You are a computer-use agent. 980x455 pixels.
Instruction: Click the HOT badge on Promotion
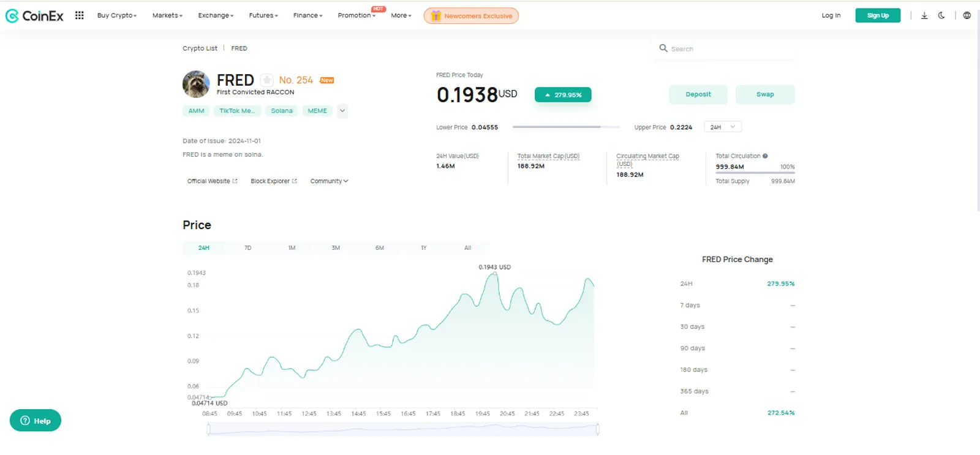[x=379, y=9]
